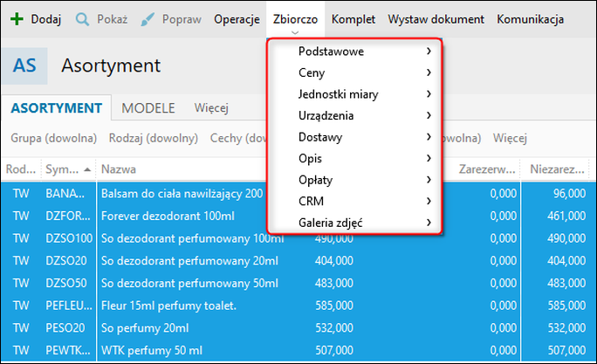Sort by the Rod... column header
The height and width of the screenshot is (364, 597).
click(21, 169)
